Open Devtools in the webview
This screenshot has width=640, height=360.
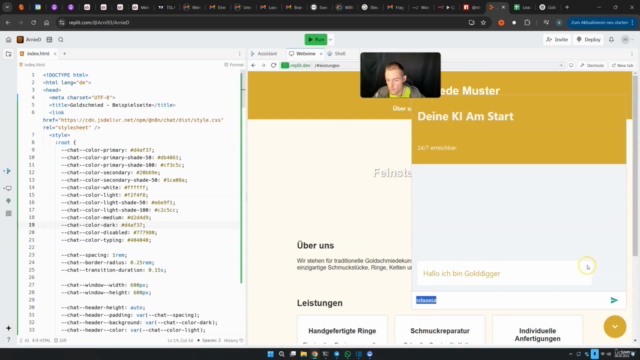(x=592, y=65)
